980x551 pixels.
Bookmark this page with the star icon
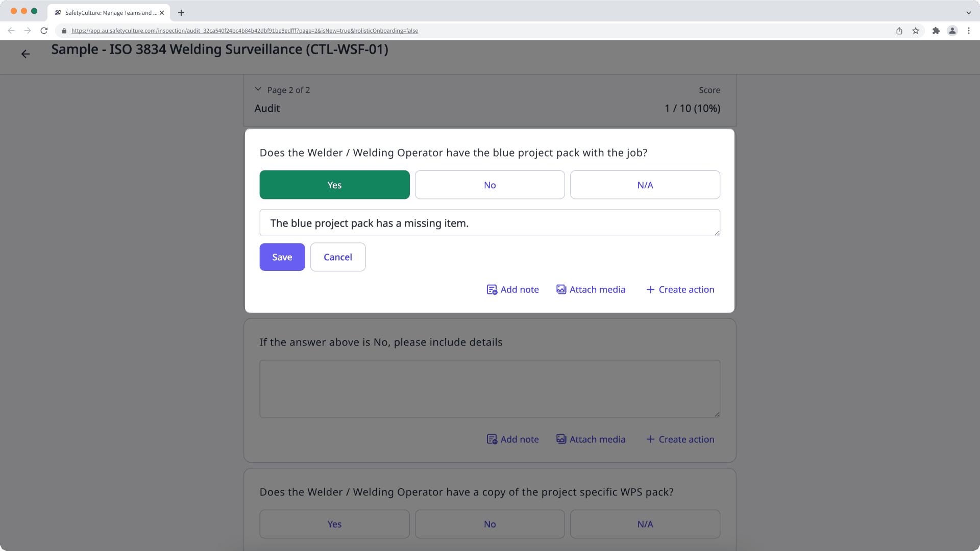coord(916,31)
